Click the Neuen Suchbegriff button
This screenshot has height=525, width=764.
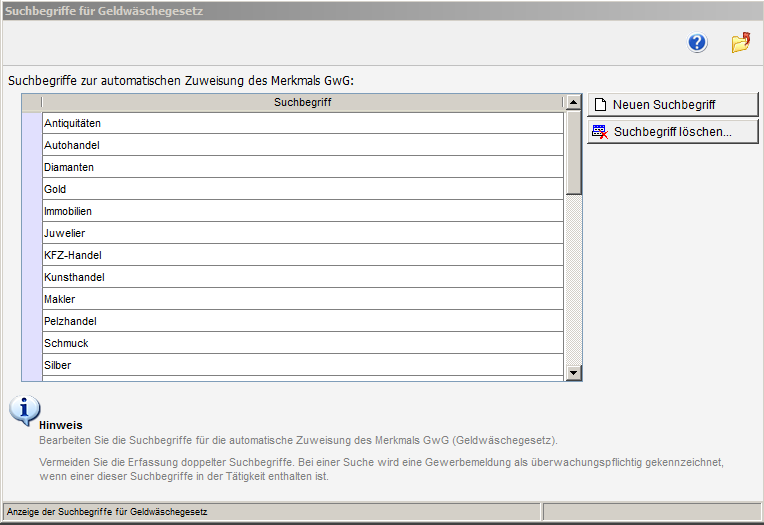(x=672, y=105)
